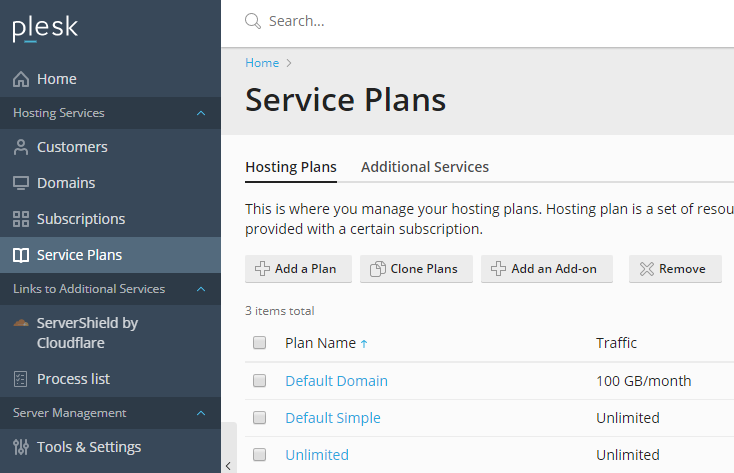
Task: Open Process list in the sidebar
Action: [x=110, y=379]
